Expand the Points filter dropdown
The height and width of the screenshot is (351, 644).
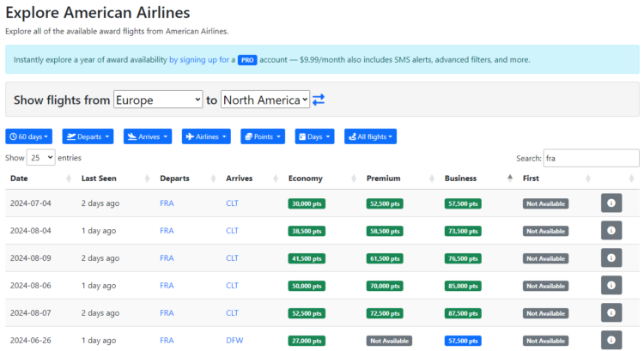263,136
